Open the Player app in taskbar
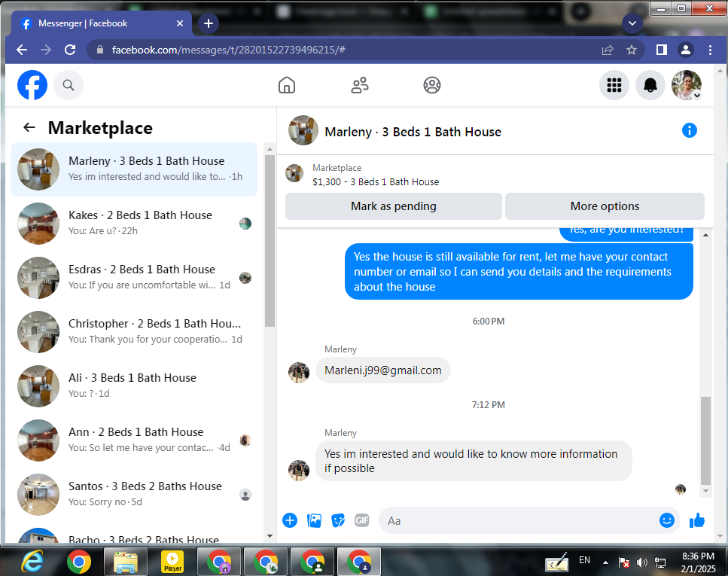This screenshot has width=728, height=576. click(x=172, y=562)
